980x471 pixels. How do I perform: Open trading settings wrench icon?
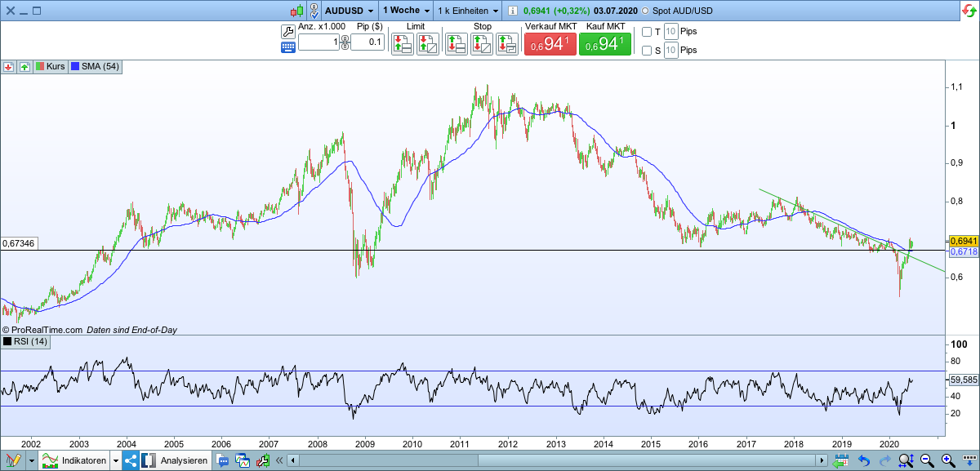tap(287, 32)
